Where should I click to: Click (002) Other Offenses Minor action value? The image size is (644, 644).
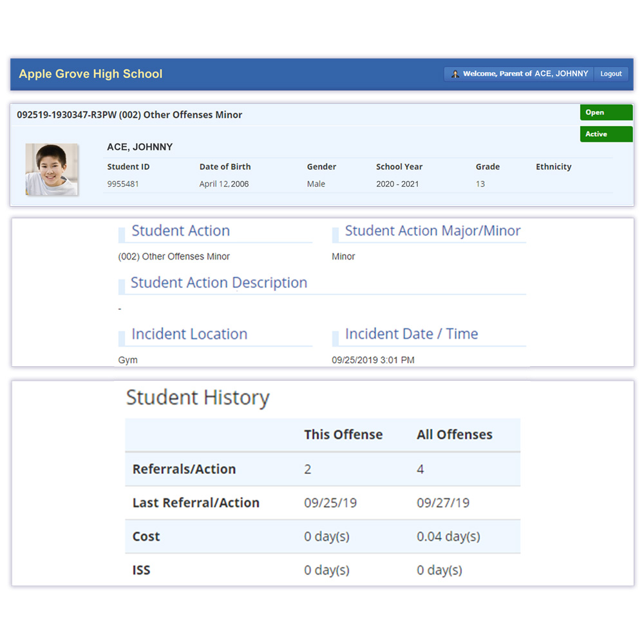click(x=174, y=257)
